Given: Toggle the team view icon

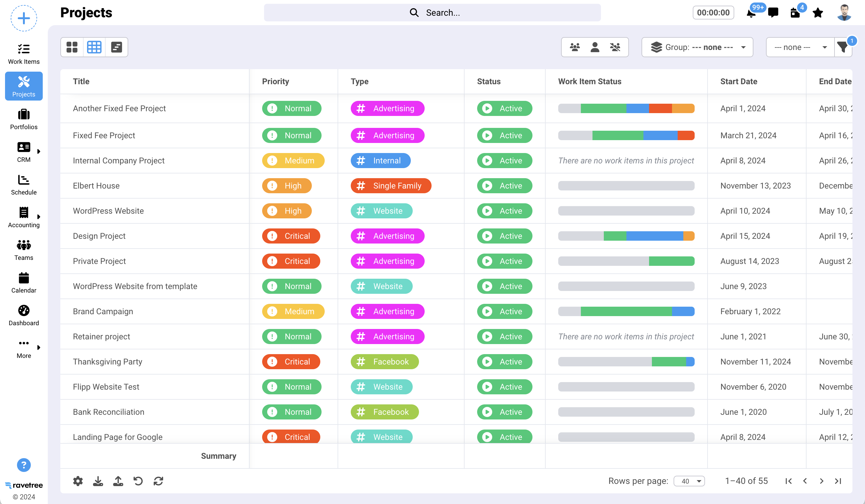Looking at the screenshot, I should (575, 47).
